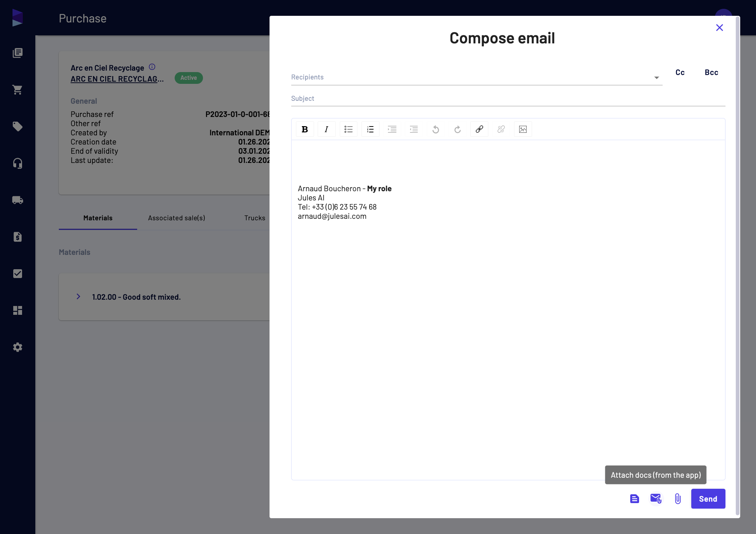Click the Subject field
This screenshot has width=756, height=534.
tap(508, 99)
